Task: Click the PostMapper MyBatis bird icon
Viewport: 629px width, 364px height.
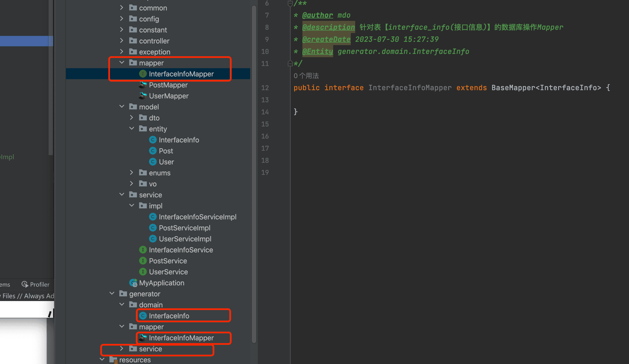Action: (143, 85)
